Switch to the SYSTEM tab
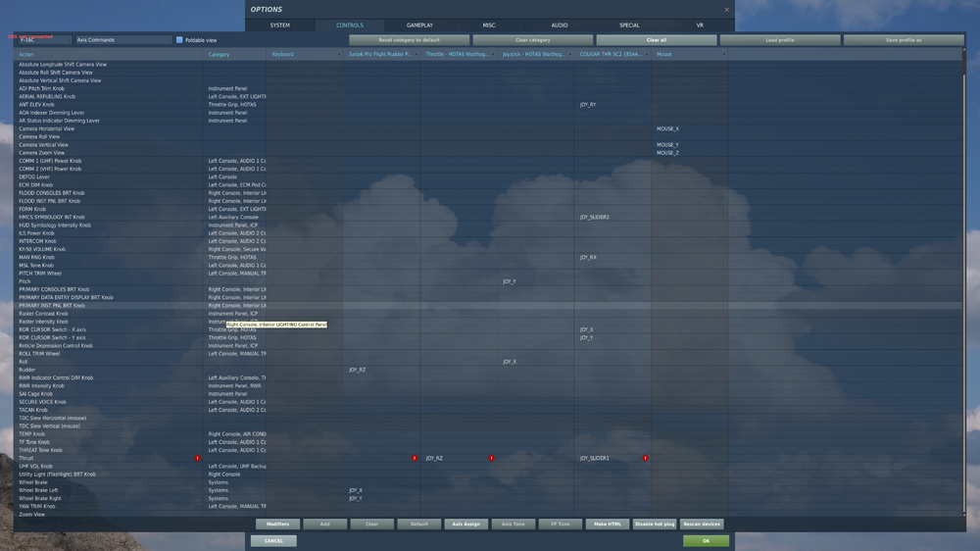Screen dimensions: 980x551 click(280, 25)
